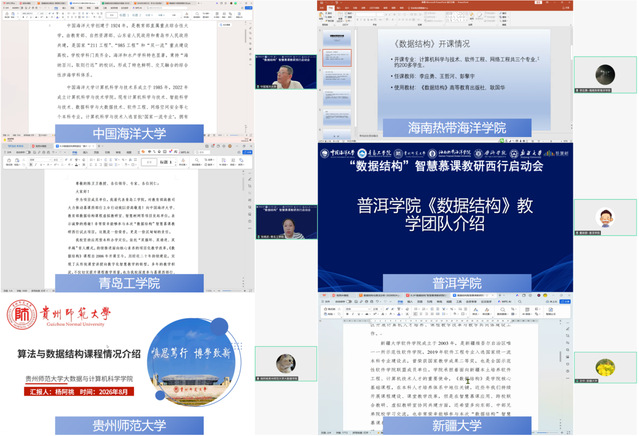This screenshot has width=639, height=436.
Task: Open the 插入 tab in Qingdao WPS window
Action: [x=85, y=152]
